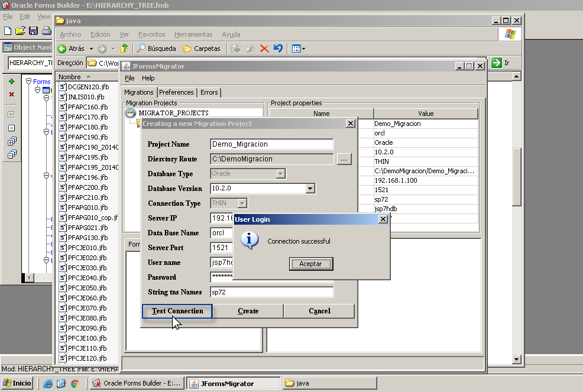
Task: Collapse the Forms node in Object Navigator
Action: 28,81
